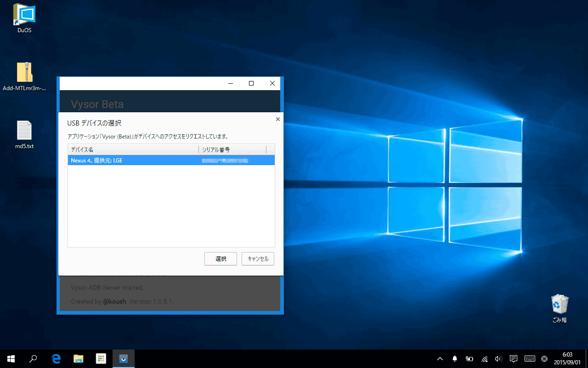Open Windows search from the taskbar

33,359
